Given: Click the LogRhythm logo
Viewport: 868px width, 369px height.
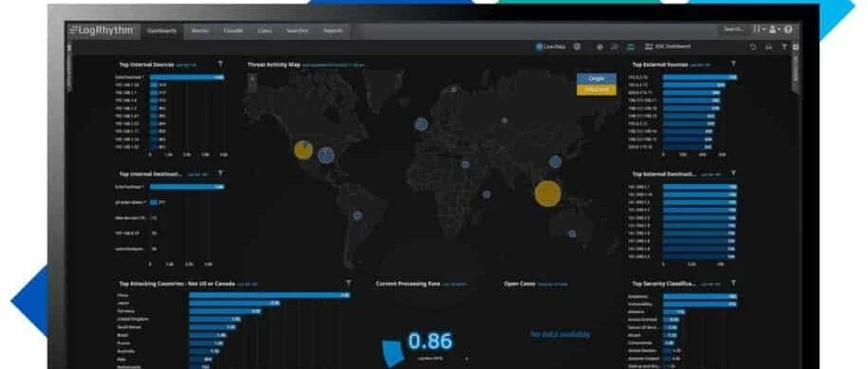Looking at the screenshot, I should click(x=102, y=30).
